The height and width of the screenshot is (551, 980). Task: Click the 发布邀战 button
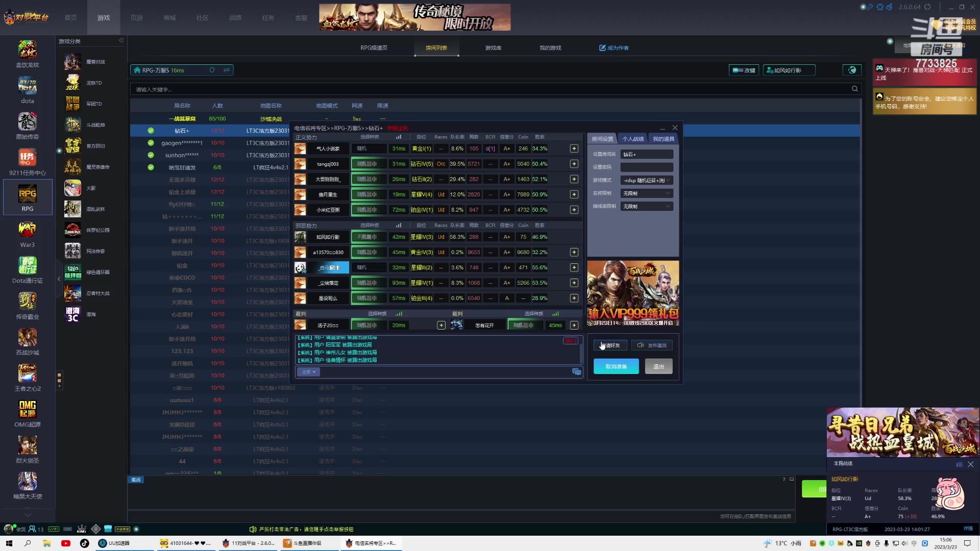[652, 345]
